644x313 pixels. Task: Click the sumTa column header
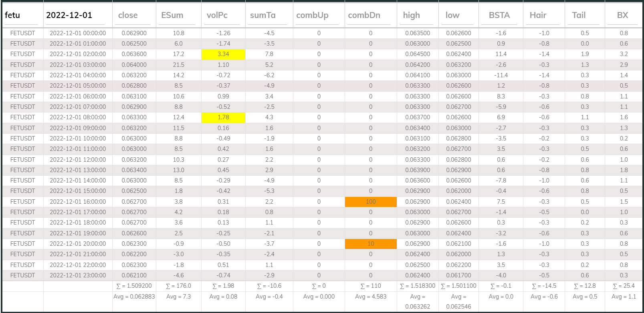pos(262,15)
